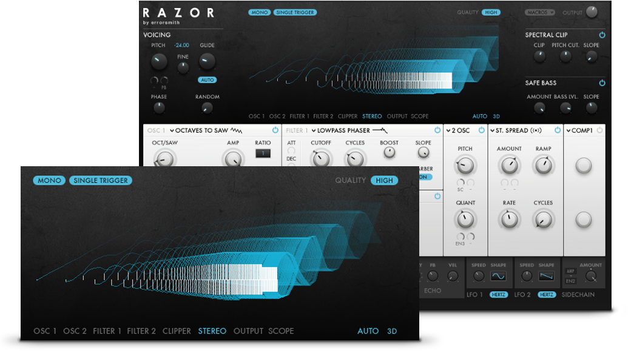Click the ST. Spread RATE knob
The image size is (631, 364).
pyautogui.click(x=509, y=220)
